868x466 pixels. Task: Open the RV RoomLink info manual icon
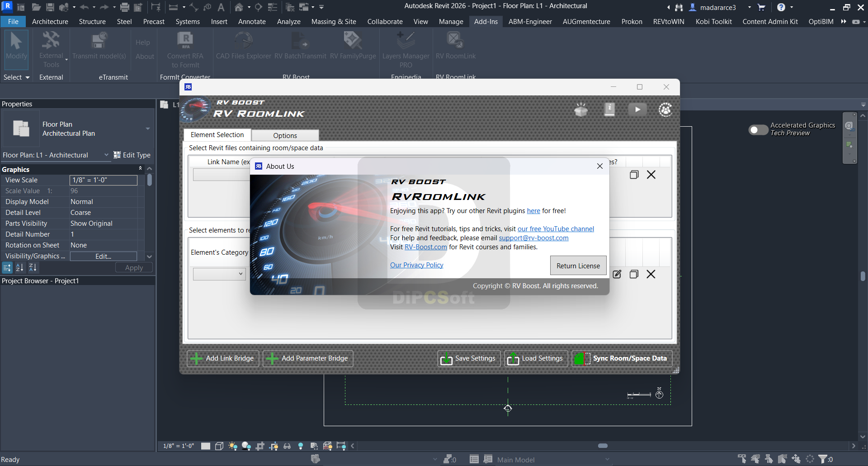click(x=609, y=109)
